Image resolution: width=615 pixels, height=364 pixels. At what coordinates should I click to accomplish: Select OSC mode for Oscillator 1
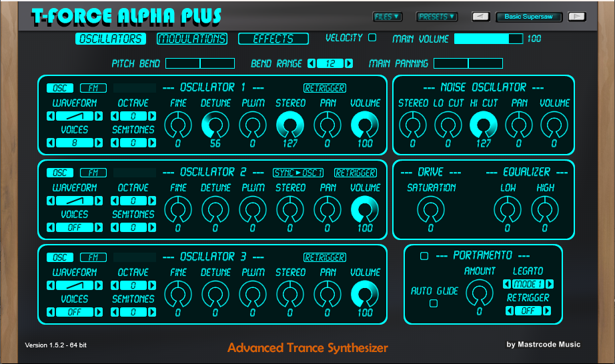point(60,88)
